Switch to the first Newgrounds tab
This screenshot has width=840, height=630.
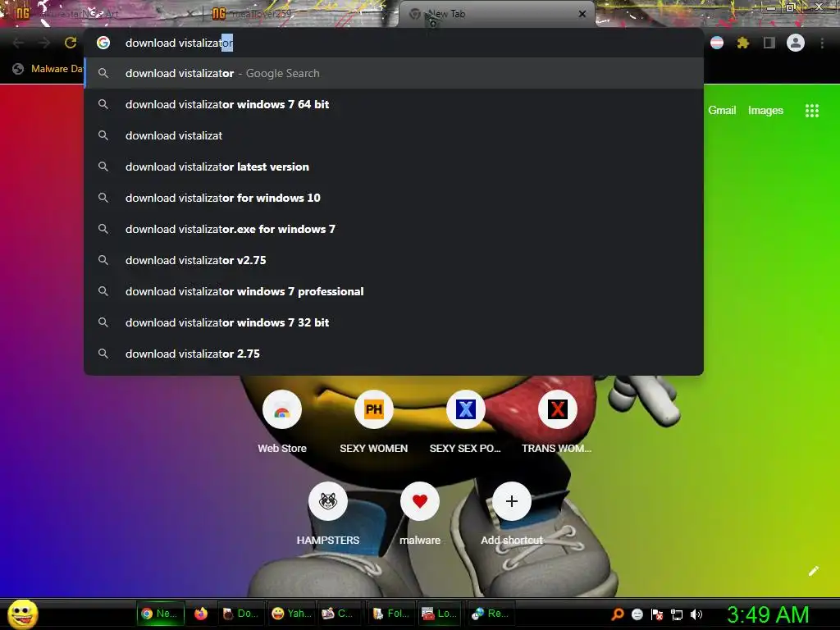pyautogui.click(x=102, y=14)
